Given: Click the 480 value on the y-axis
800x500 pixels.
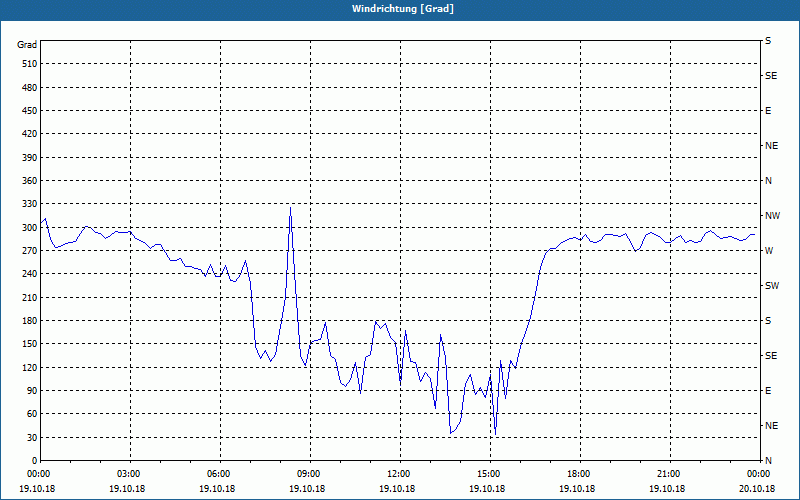Looking at the screenshot, I should point(29,87).
